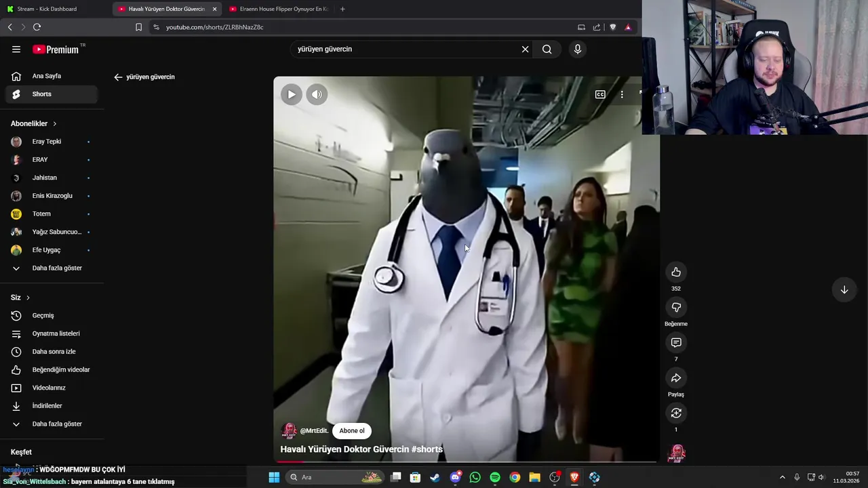This screenshot has width=868, height=488.
Task: Expand Daha fazla göster under İndirilenler
Action: coord(51,424)
